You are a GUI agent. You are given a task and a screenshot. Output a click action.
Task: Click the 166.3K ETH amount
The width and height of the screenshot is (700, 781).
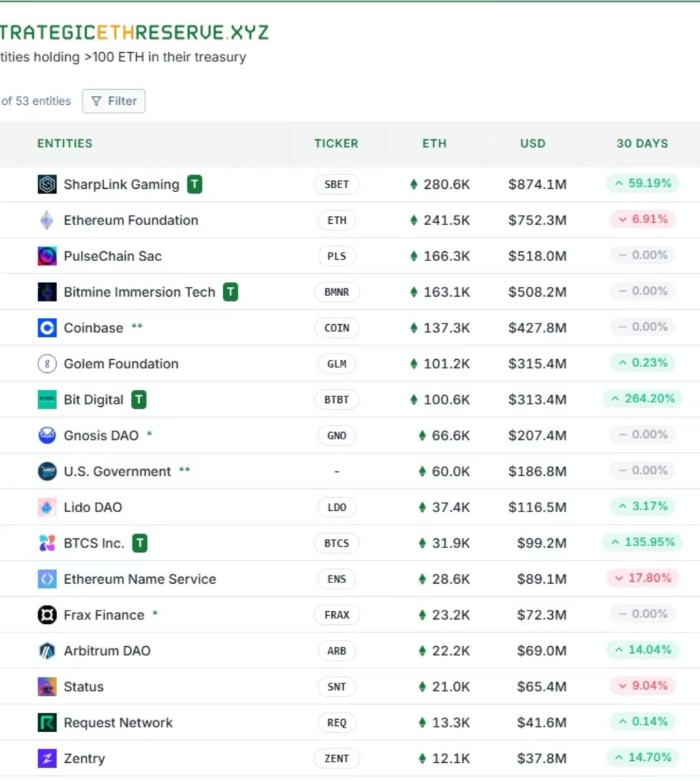[447, 256]
